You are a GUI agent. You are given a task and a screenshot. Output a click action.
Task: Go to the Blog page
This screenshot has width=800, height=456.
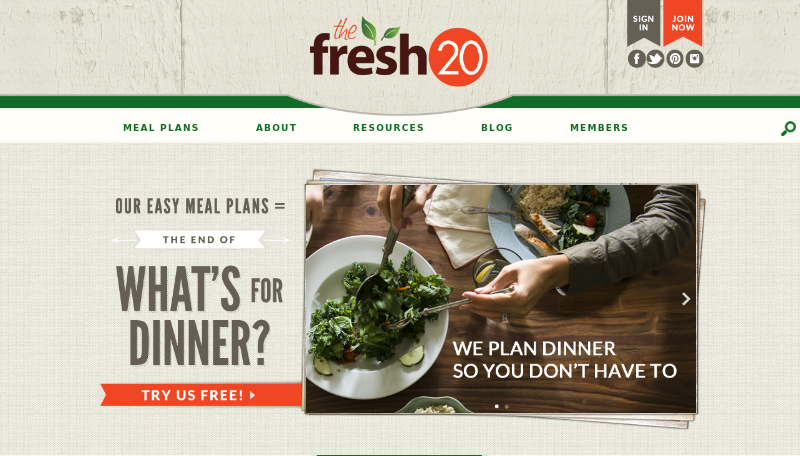click(496, 128)
